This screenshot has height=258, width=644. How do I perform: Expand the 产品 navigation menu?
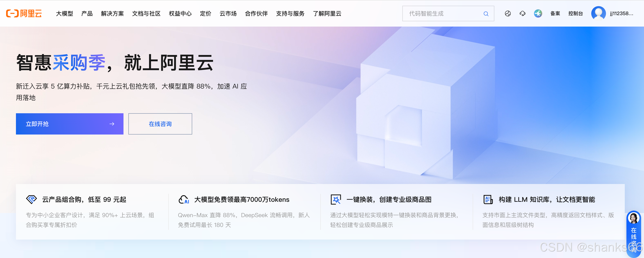(x=87, y=13)
